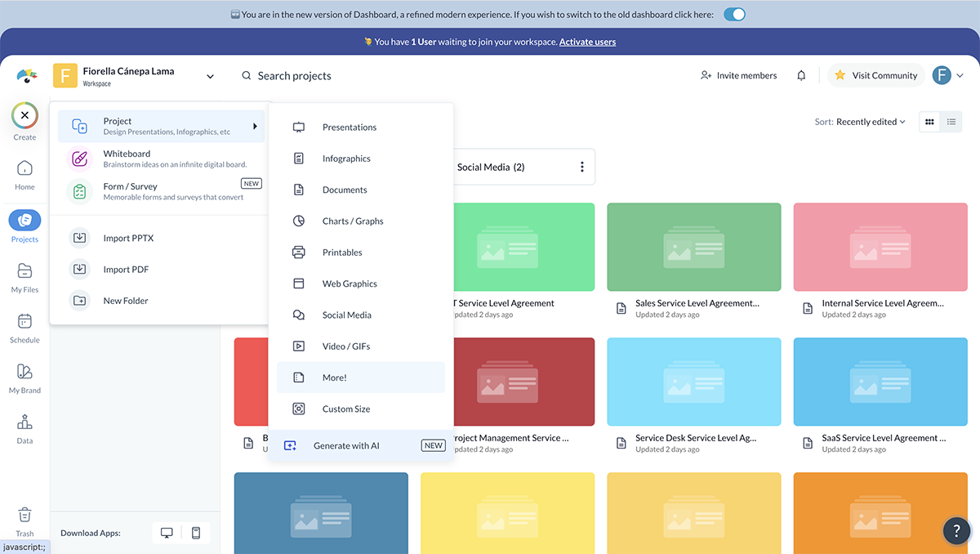
Task: Click the help question mark button
Action: [956, 530]
